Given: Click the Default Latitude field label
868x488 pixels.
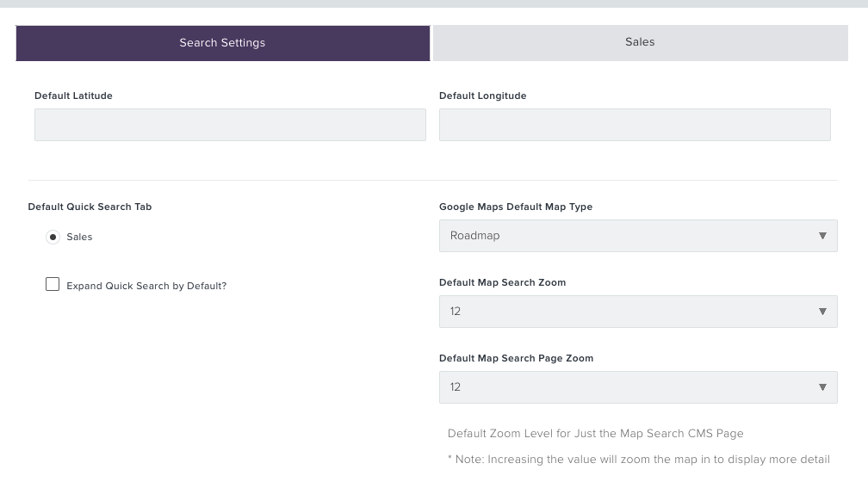Looking at the screenshot, I should click(x=74, y=96).
